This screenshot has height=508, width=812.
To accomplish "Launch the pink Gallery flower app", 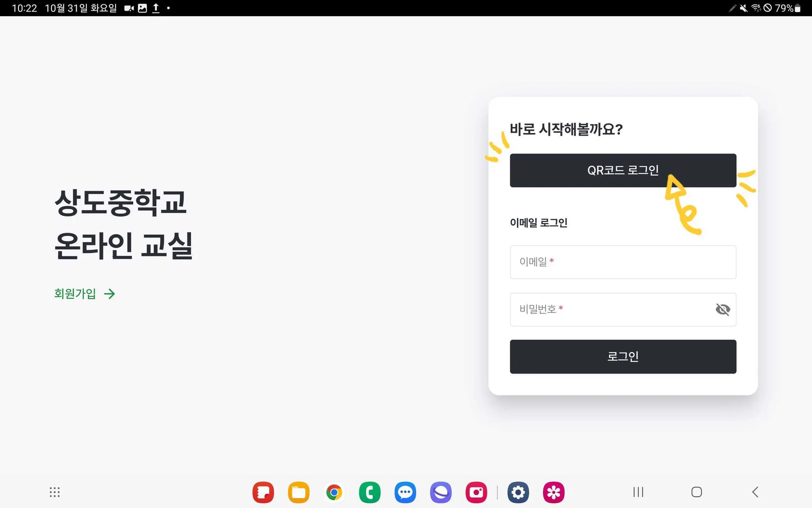I will coord(553,492).
